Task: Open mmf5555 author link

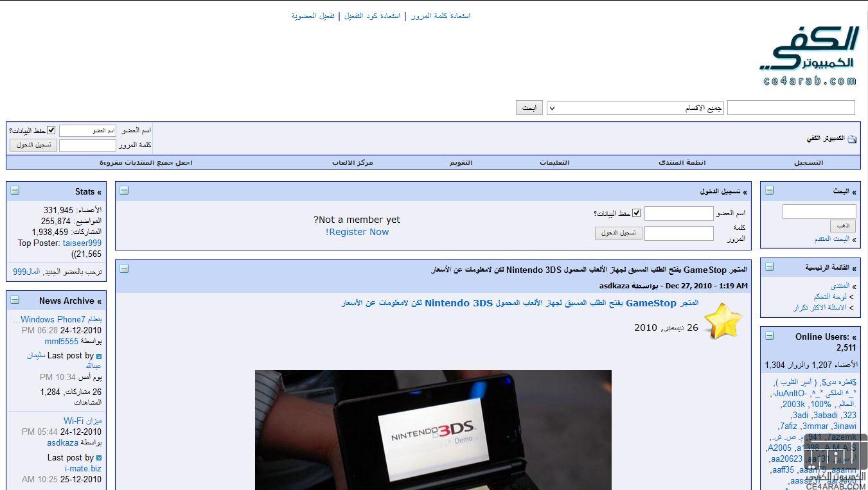Action: [x=61, y=341]
